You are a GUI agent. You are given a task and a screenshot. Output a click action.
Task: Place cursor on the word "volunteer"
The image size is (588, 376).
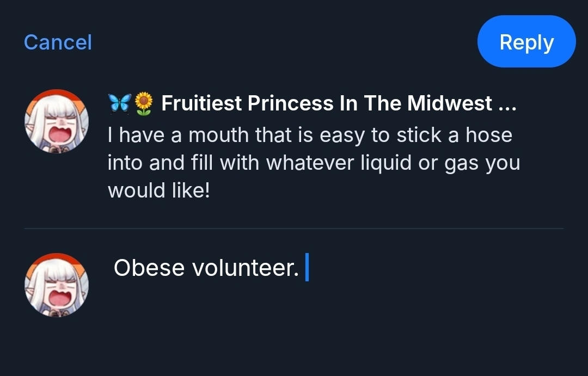click(x=240, y=268)
